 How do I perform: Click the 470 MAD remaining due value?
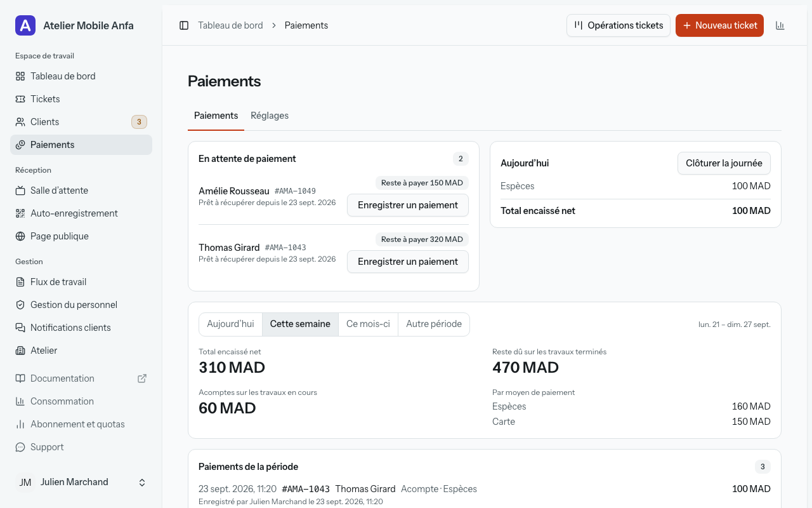click(x=525, y=368)
